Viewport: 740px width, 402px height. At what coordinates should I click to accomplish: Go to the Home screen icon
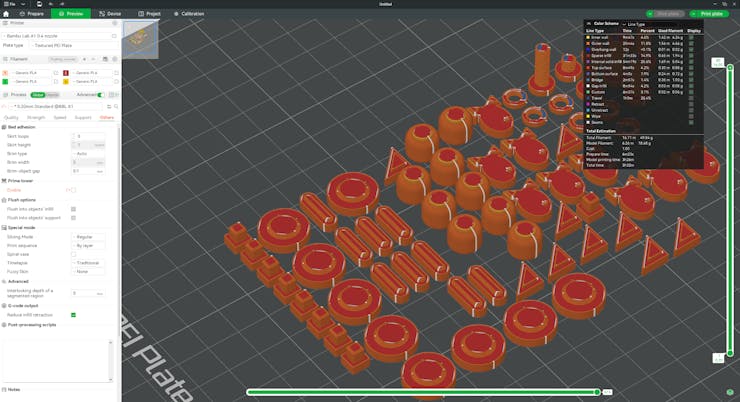tap(6, 14)
